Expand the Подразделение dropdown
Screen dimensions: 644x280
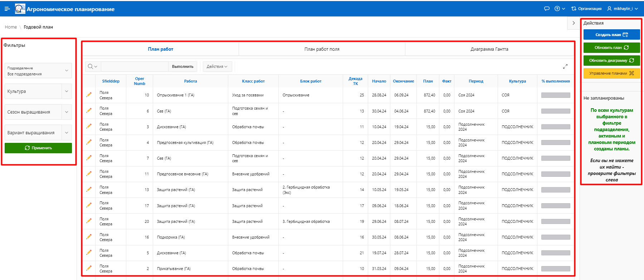coord(67,71)
